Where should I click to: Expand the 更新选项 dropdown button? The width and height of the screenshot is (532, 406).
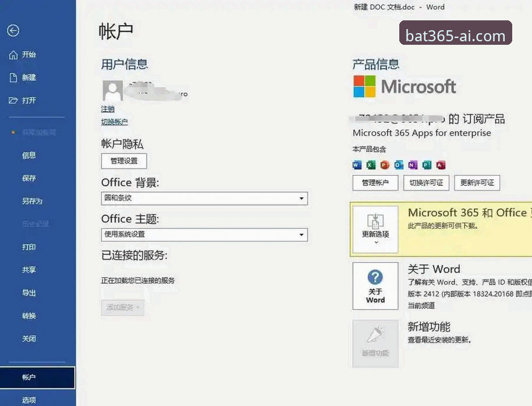point(375,229)
